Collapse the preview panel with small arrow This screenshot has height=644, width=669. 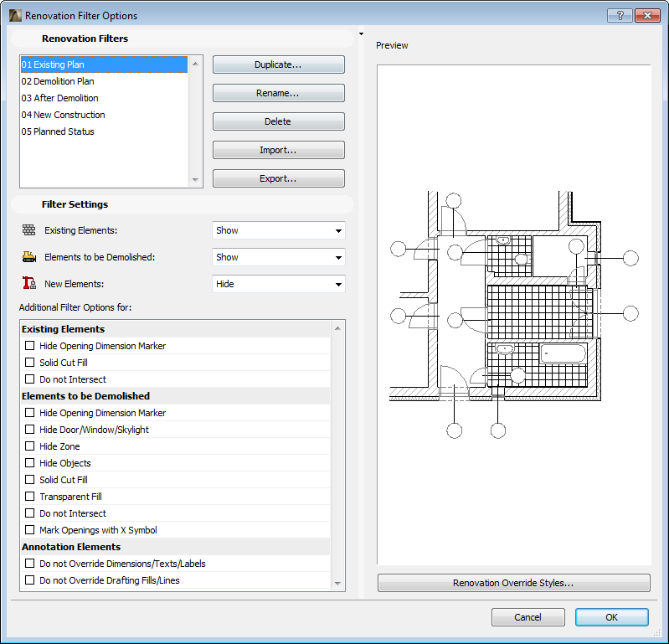pyautogui.click(x=360, y=35)
